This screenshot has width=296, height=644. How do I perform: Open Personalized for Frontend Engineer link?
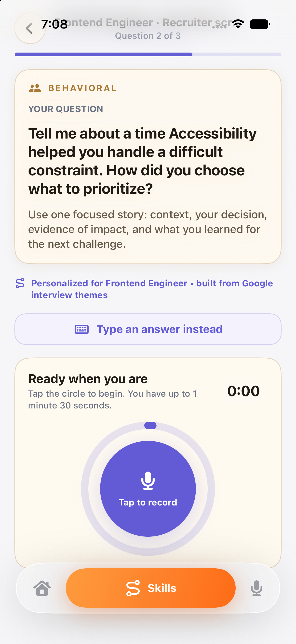(x=152, y=289)
